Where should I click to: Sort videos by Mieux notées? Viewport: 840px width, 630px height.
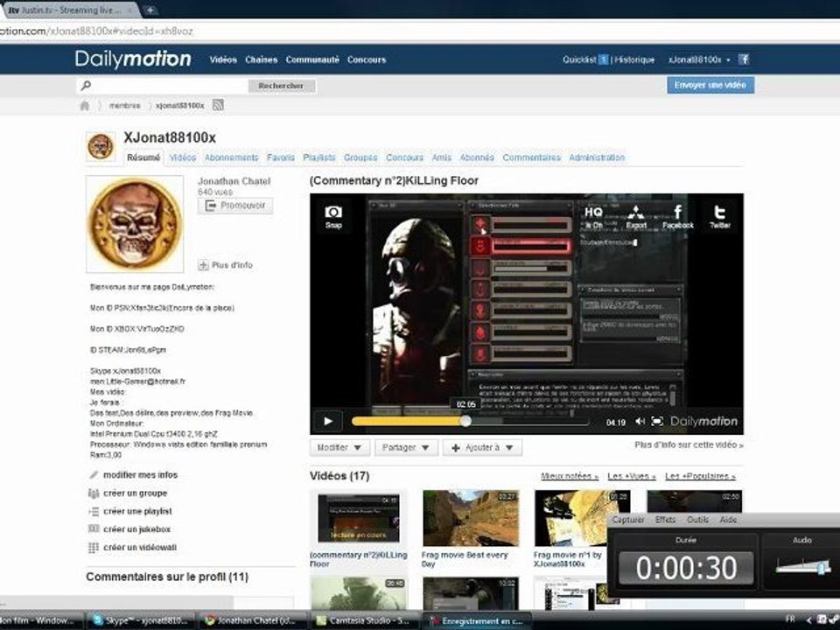click(x=570, y=476)
